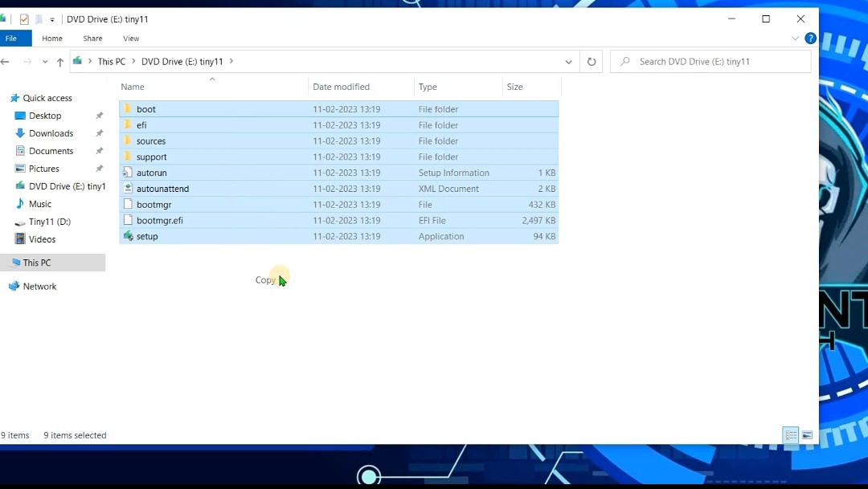
Task: Click the '432 KB' size cell
Action: pos(542,204)
